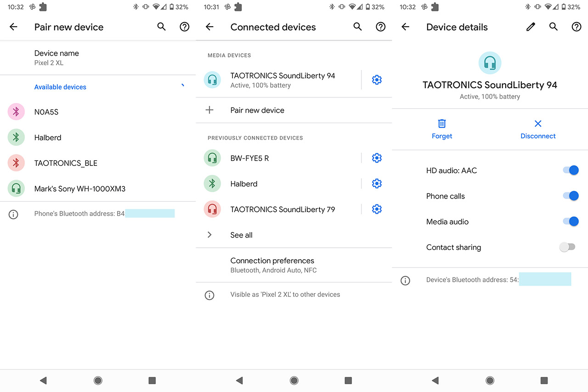Select TAOTRONICS_BLE device name

click(x=66, y=163)
